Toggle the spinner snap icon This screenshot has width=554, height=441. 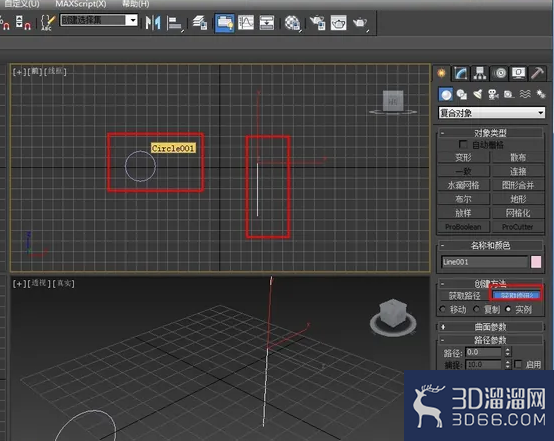click(23, 23)
